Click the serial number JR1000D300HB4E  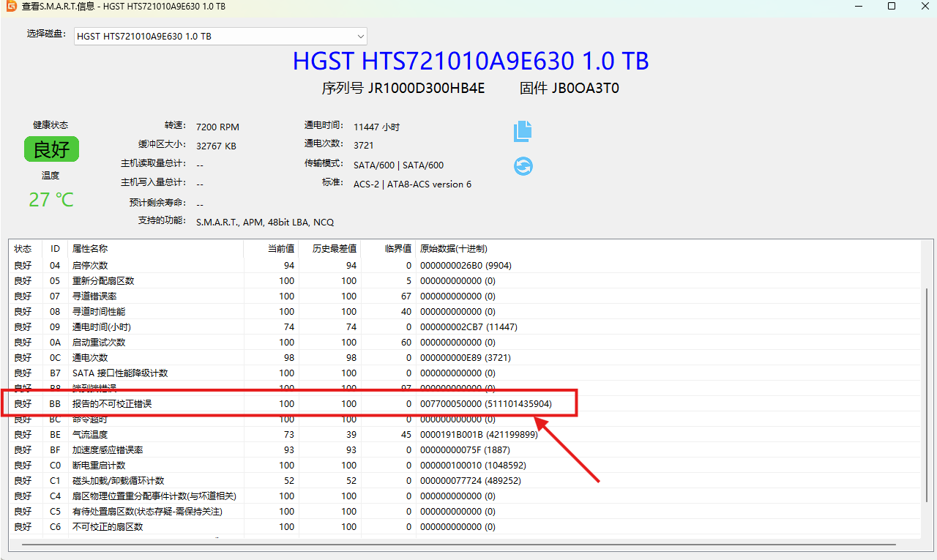pyautogui.click(x=427, y=89)
